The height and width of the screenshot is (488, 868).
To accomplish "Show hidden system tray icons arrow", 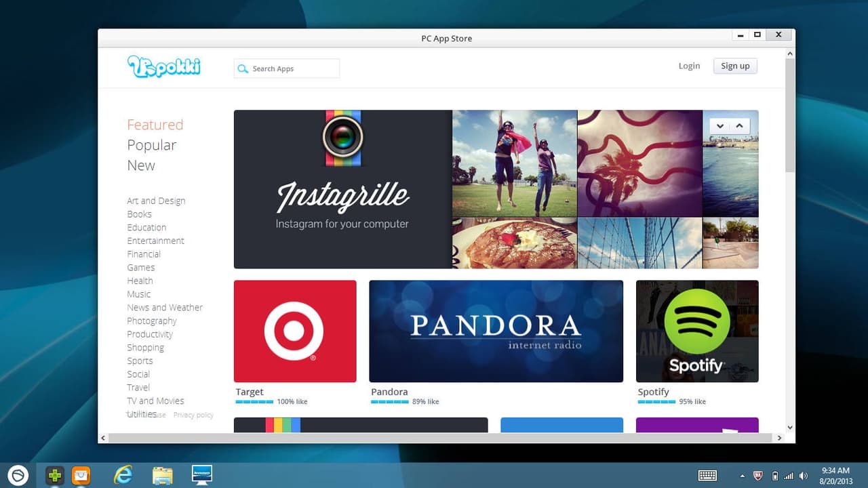I will pyautogui.click(x=743, y=476).
